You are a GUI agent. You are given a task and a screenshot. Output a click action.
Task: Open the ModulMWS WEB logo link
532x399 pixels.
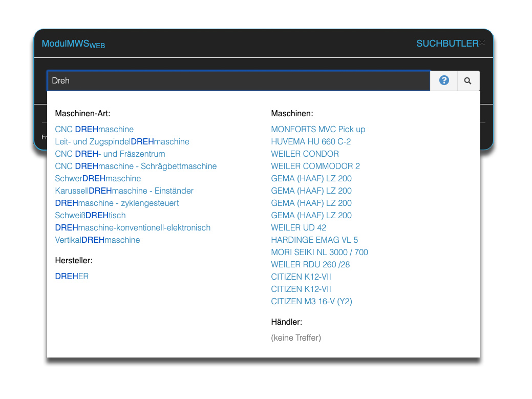point(73,44)
